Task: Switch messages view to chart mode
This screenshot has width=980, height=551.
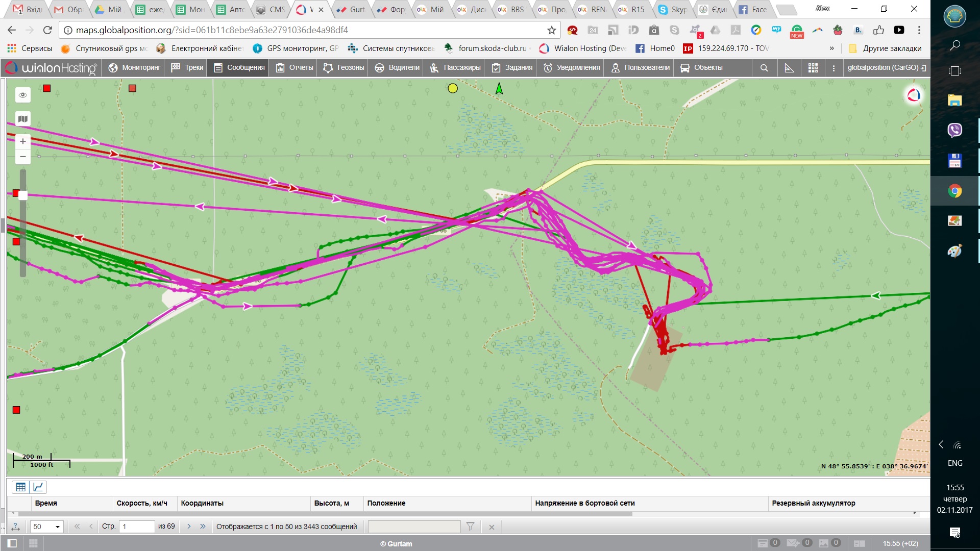Action: coord(38,487)
